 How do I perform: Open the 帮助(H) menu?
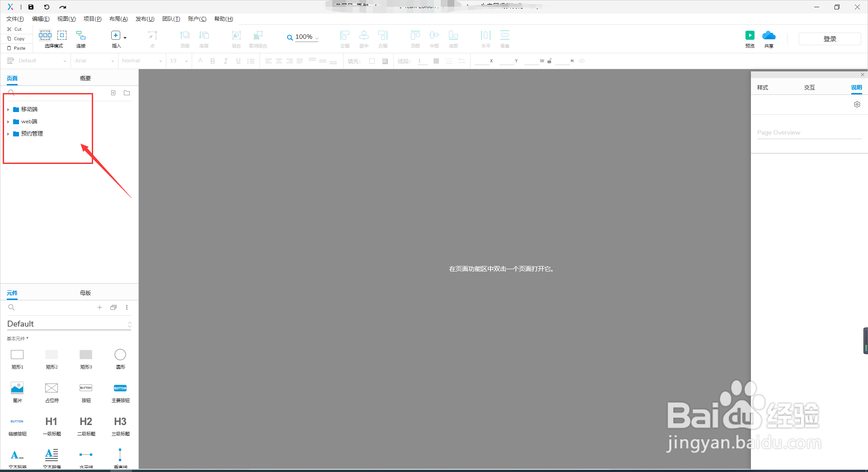(x=224, y=19)
